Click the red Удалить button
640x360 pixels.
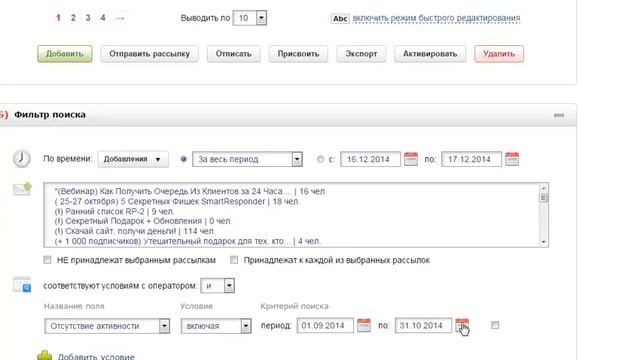pos(499,54)
